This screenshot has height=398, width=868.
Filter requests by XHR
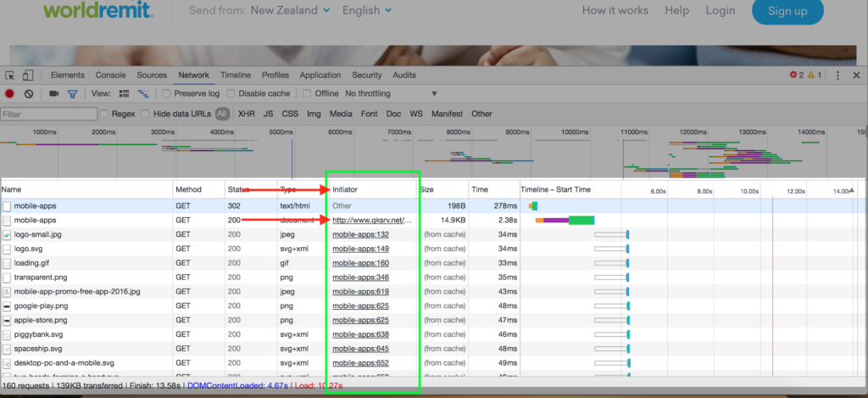[247, 114]
